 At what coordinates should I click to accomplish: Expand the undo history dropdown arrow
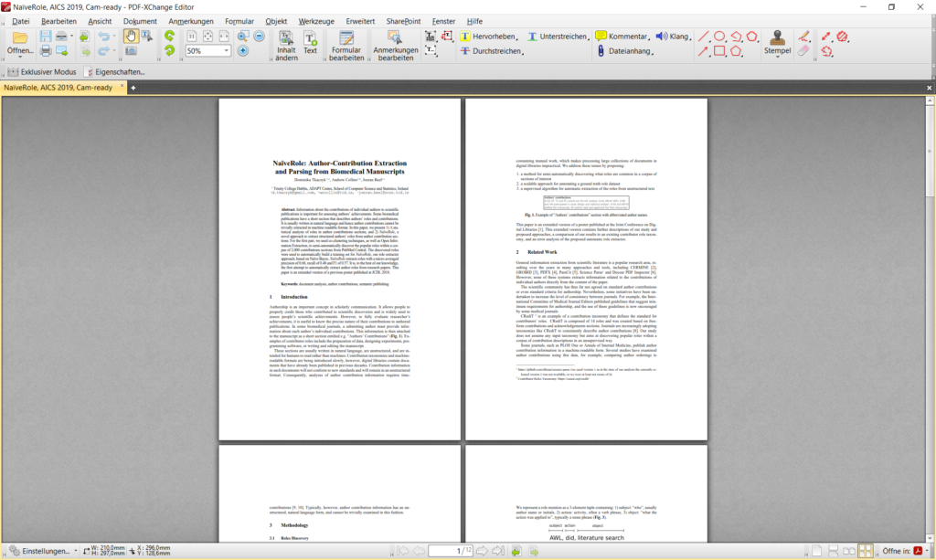pos(114,37)
